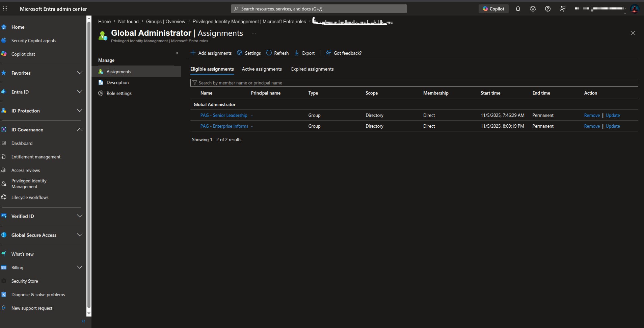
Task: Open Settings in the toolbar
Action: (249, 53)
